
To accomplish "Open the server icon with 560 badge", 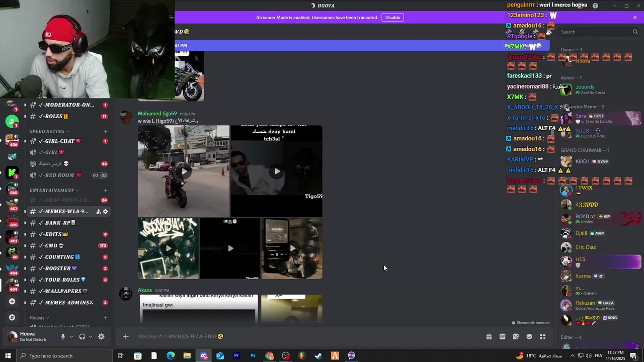I will pos(12,188).
